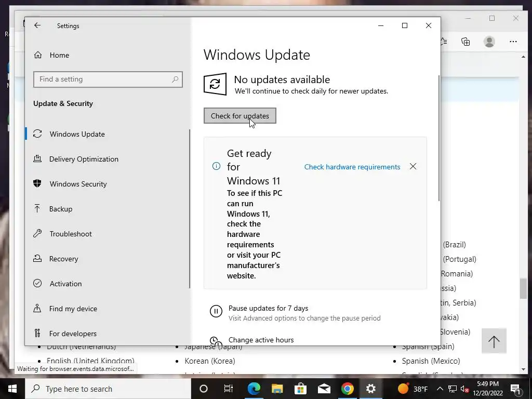Screen dimensions: 532x399
Task: Click the update status refresh icon
Action: tap(215, 84)
